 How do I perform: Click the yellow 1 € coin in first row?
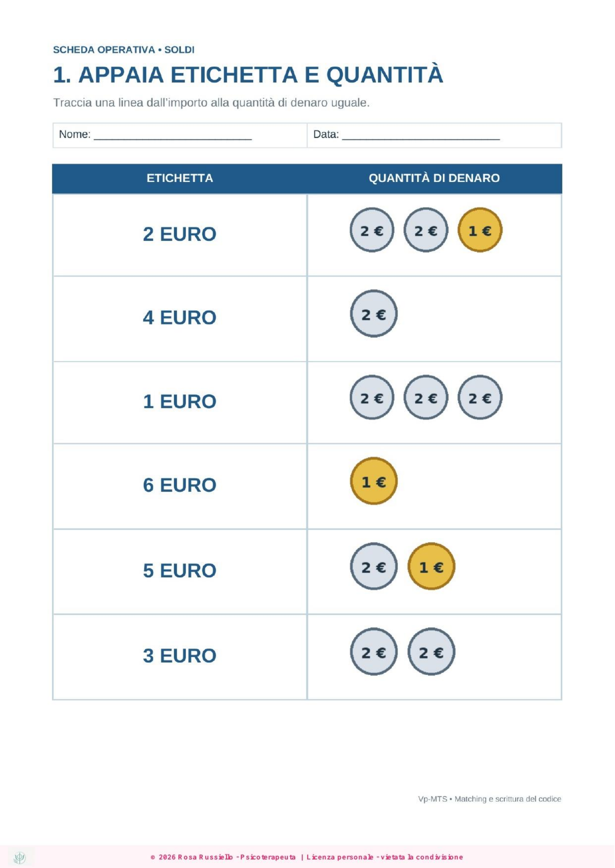pyautogui.click(x=480, y=230)
